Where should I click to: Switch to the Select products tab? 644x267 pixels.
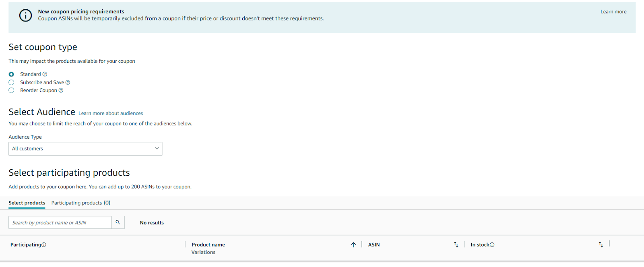point(27,203)
